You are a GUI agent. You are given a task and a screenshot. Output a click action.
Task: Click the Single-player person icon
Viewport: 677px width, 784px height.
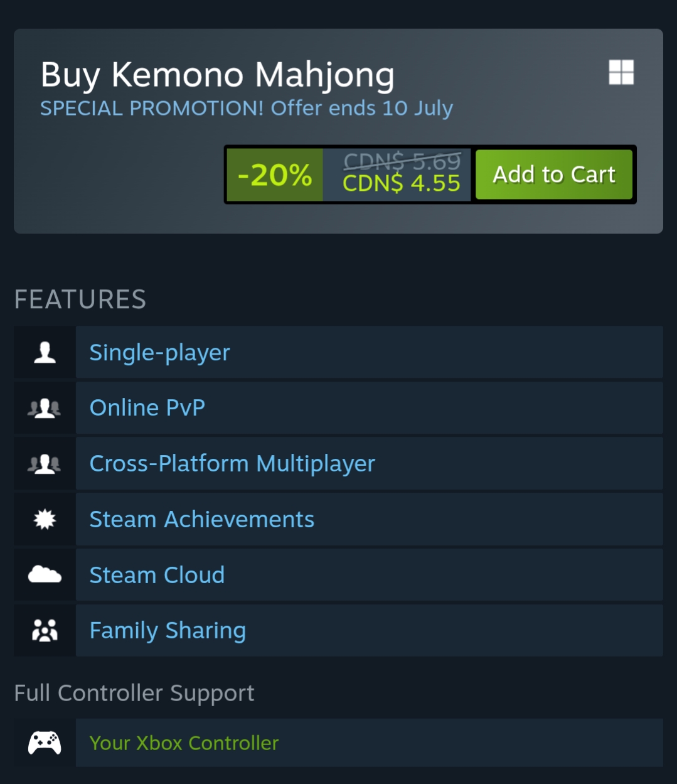[45, 352]
